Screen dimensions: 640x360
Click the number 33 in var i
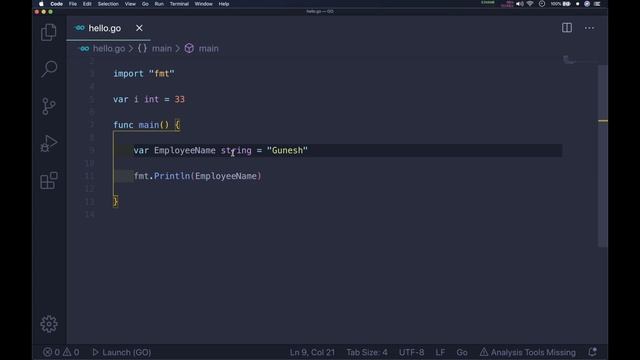coord(180,99)
